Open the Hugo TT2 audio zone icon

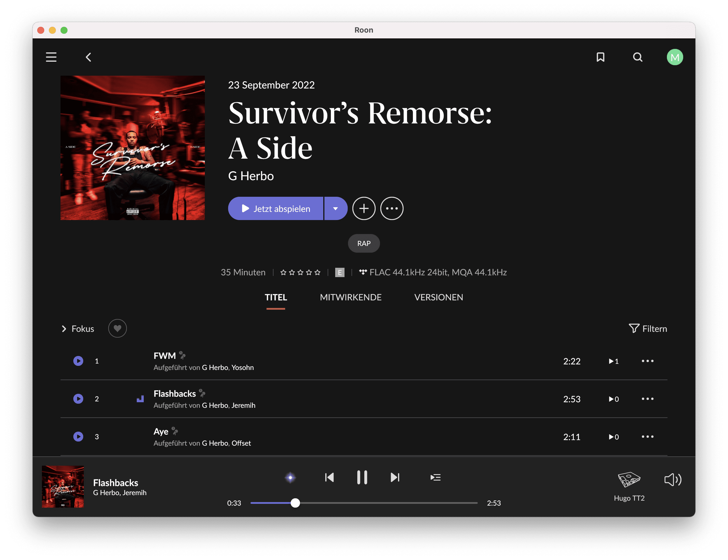pyautogui.click(x=629, y=480)
